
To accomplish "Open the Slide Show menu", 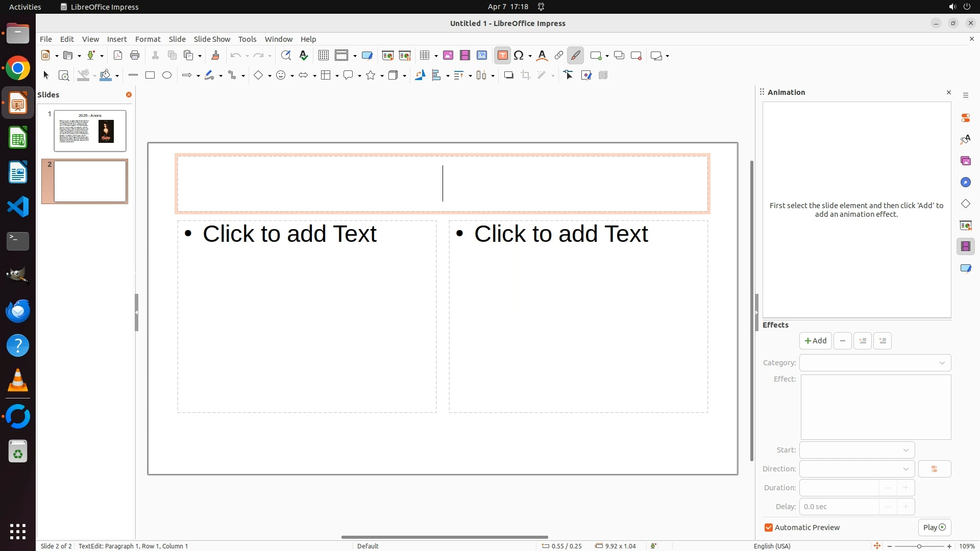I will pyautogui.click(x=212, y=39).
